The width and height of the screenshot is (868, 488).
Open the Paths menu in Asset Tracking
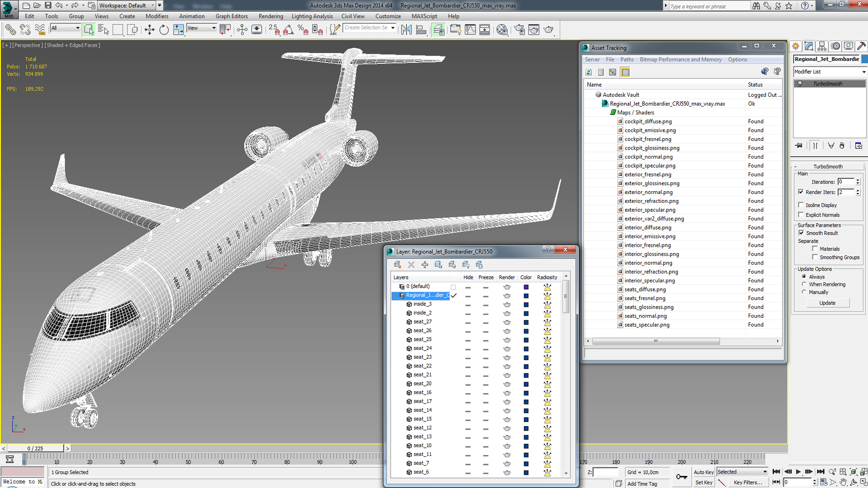(x=627, y=60)
